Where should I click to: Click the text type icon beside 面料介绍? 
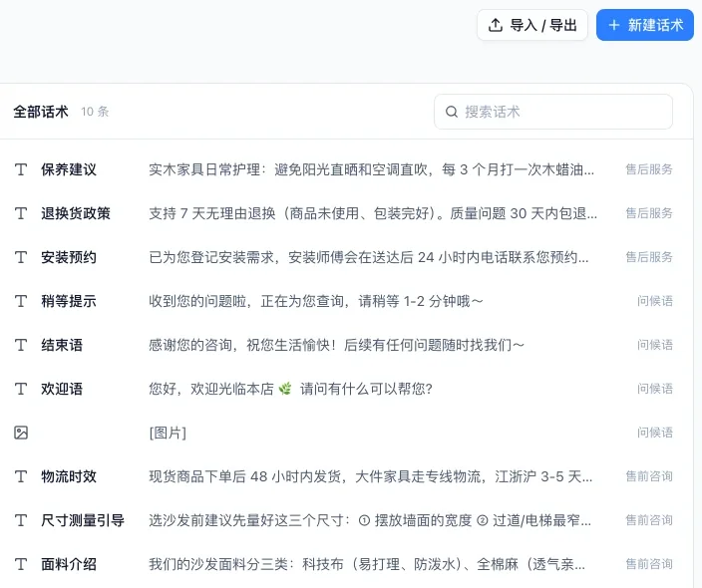click(x=21, y=564)
